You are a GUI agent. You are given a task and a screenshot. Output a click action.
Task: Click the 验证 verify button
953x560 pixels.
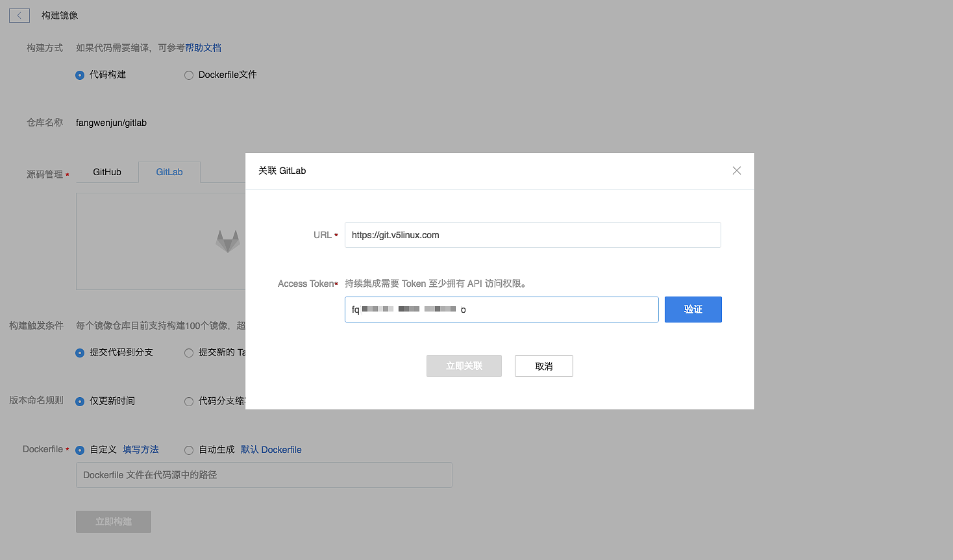[x=693, y=310]
